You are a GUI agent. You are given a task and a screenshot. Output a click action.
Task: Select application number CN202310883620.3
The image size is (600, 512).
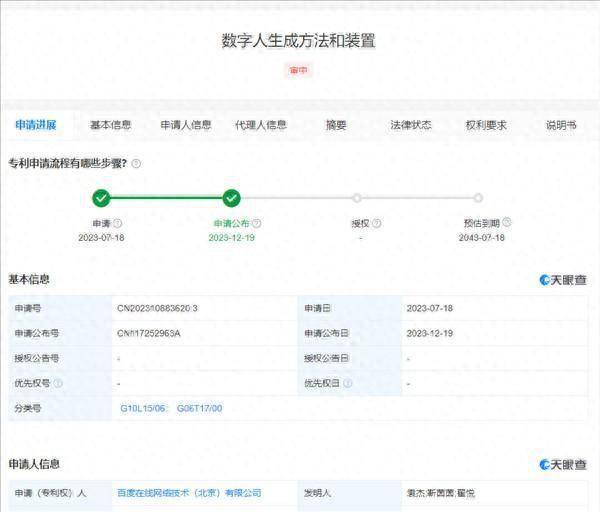click(157, 308)
